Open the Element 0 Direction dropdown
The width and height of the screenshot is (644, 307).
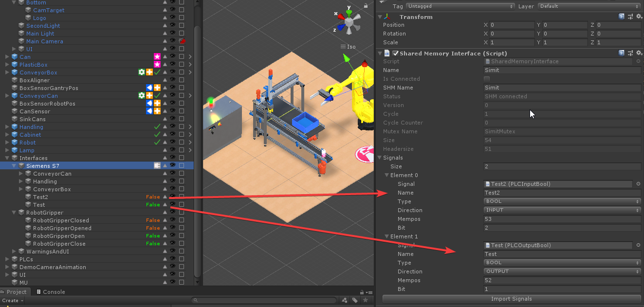[562, 210]
